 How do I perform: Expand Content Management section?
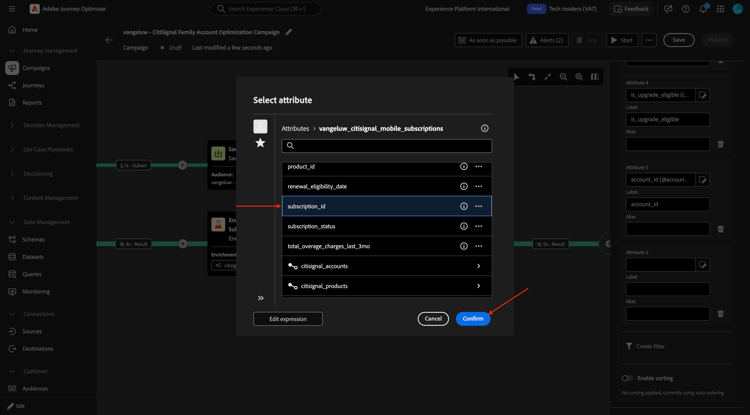tap(48, 198)
